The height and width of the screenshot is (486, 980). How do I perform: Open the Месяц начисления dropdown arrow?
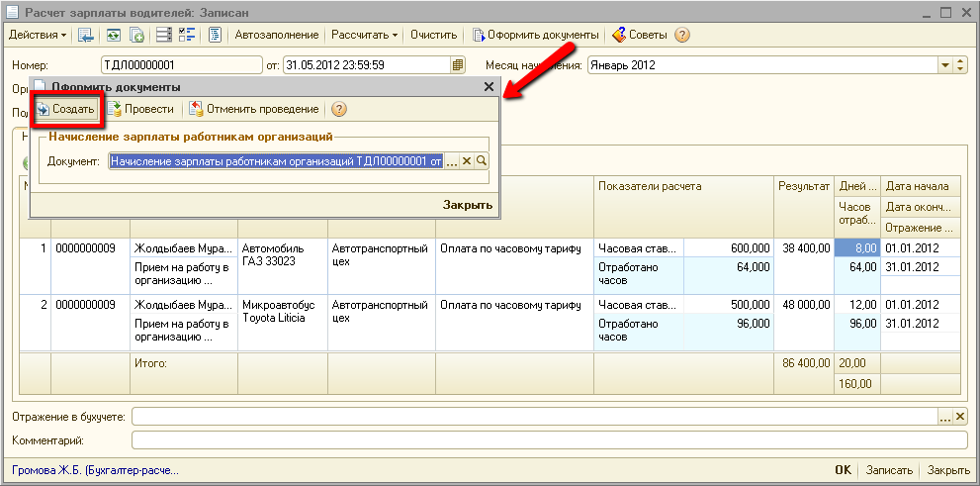pos(944,65)
